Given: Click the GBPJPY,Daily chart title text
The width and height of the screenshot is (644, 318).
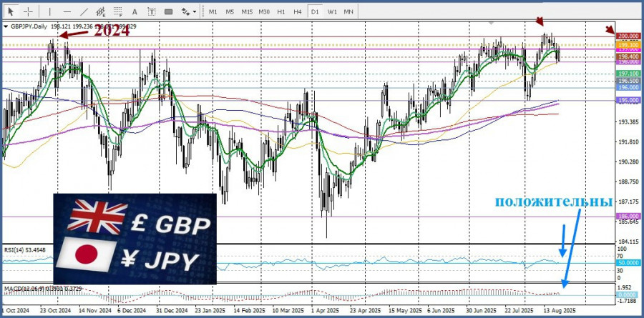Looking at the screenshot, I should 29,26.
